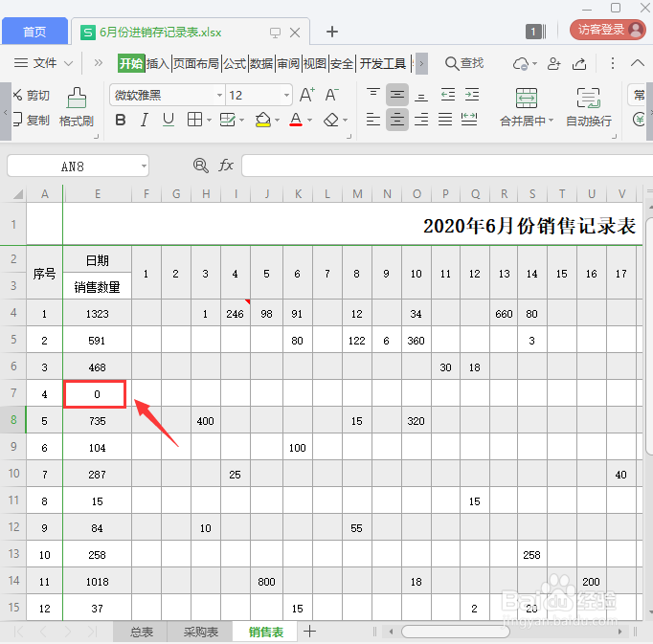The image size is (653, 644).
Task: Click the formula bar input field
Action: click(447, 166)
